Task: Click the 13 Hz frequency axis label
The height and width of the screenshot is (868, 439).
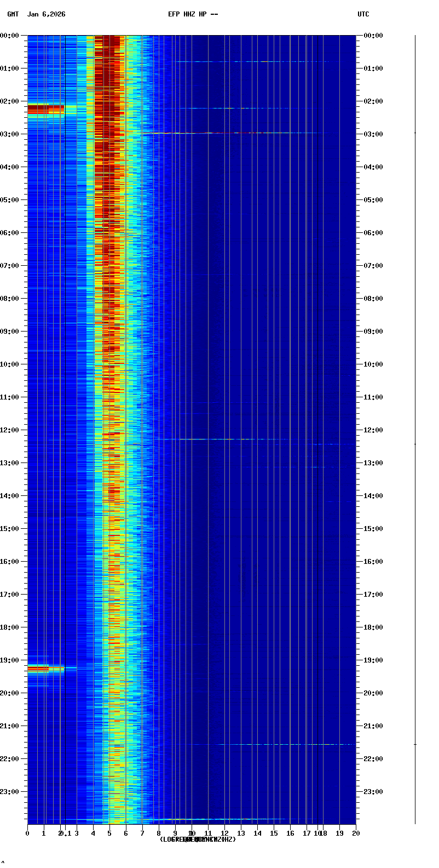Action: coord(241,833)
